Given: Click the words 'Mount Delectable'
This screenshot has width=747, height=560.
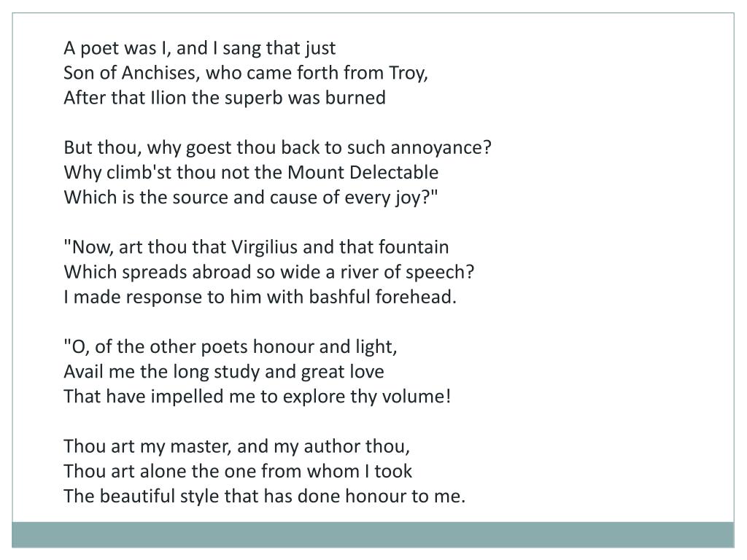Looking at the screenshot, I should pos(363,172).
